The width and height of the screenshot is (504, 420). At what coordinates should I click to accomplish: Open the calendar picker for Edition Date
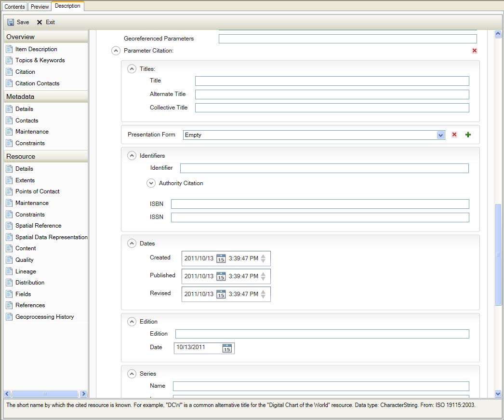226,348
